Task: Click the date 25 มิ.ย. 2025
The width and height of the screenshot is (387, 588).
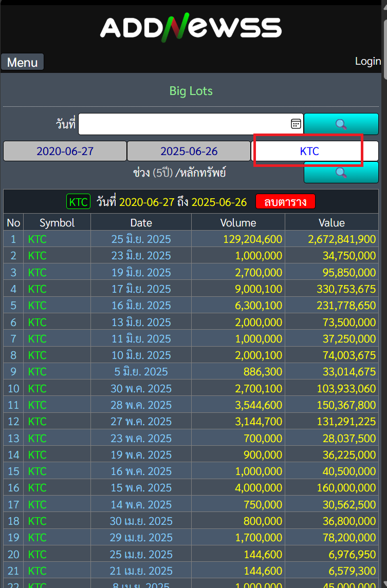Action: tap(141, 239)
